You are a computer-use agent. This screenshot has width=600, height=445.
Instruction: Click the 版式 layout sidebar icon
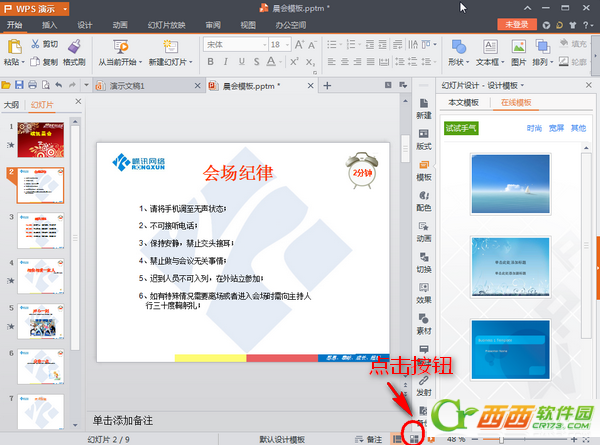point(424,134)
